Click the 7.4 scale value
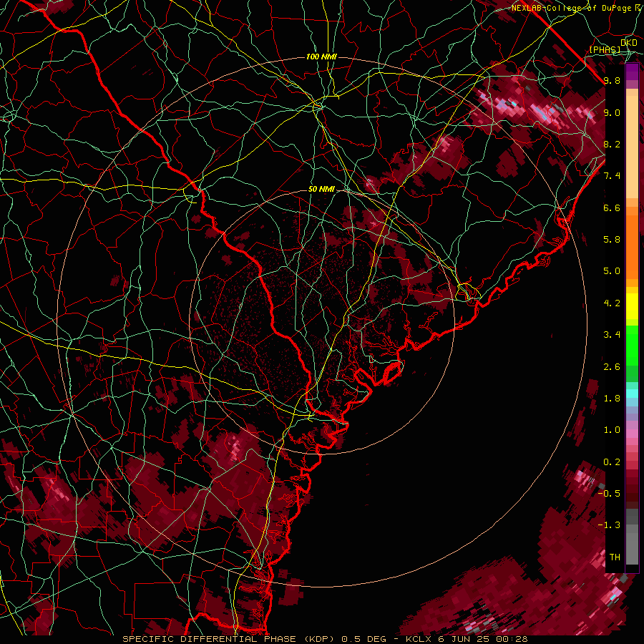 point(612,176)
